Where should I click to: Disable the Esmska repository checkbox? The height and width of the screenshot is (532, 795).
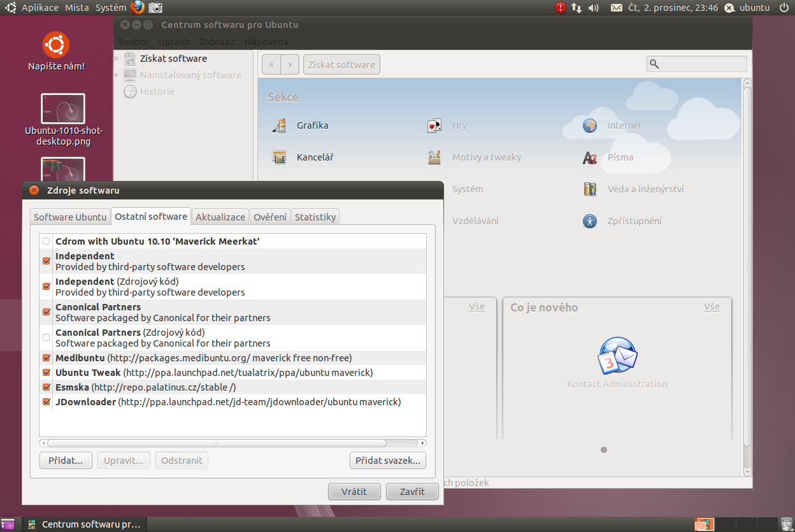(x=46, y=387)
